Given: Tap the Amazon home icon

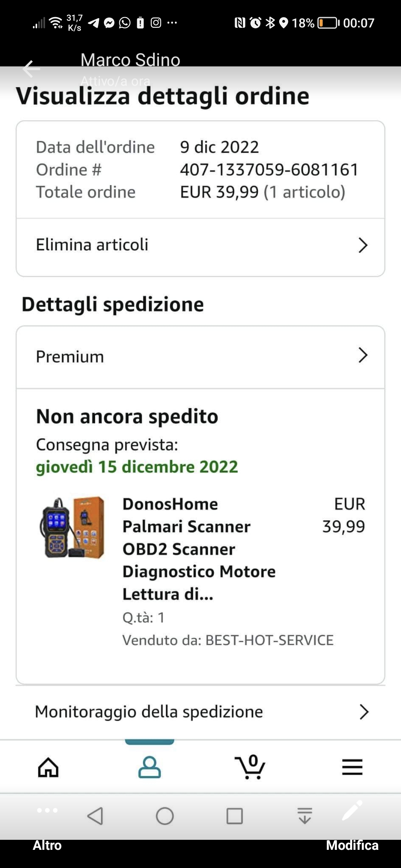Looking at the screenshot, I should [48, 767].
